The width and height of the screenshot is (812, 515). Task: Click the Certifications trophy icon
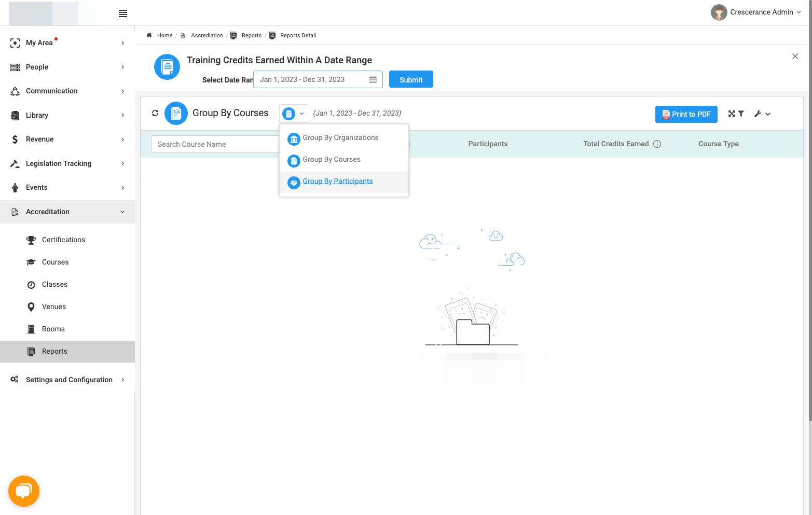tap(31, 240)
